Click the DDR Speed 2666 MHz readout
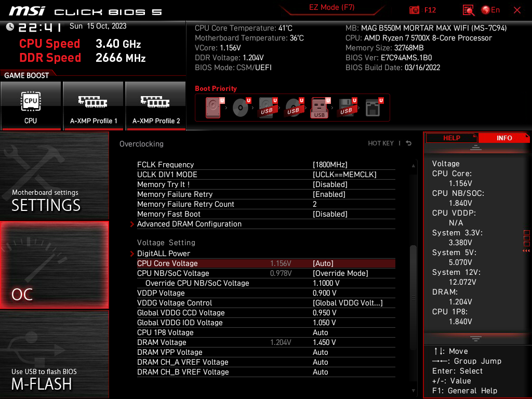The width and height of the screenshot is (532, 399). click(x=83, y=58)
